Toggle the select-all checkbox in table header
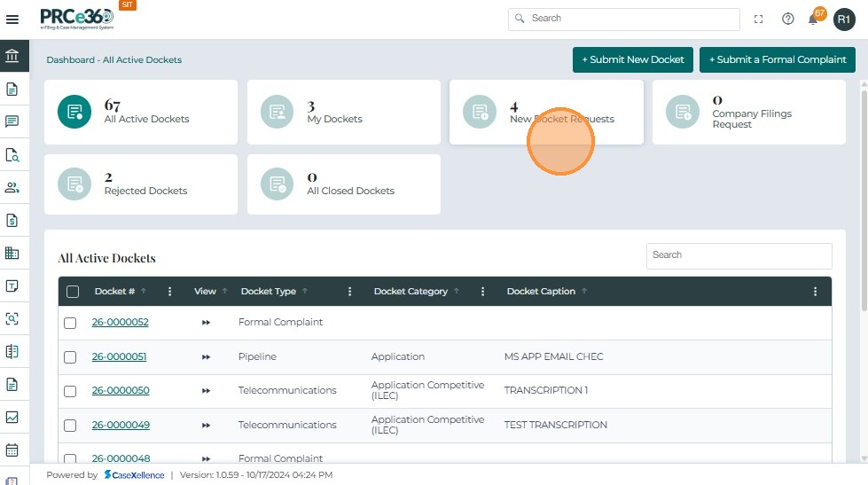Viewport: 868px width, 485px height. pos(73,292)
